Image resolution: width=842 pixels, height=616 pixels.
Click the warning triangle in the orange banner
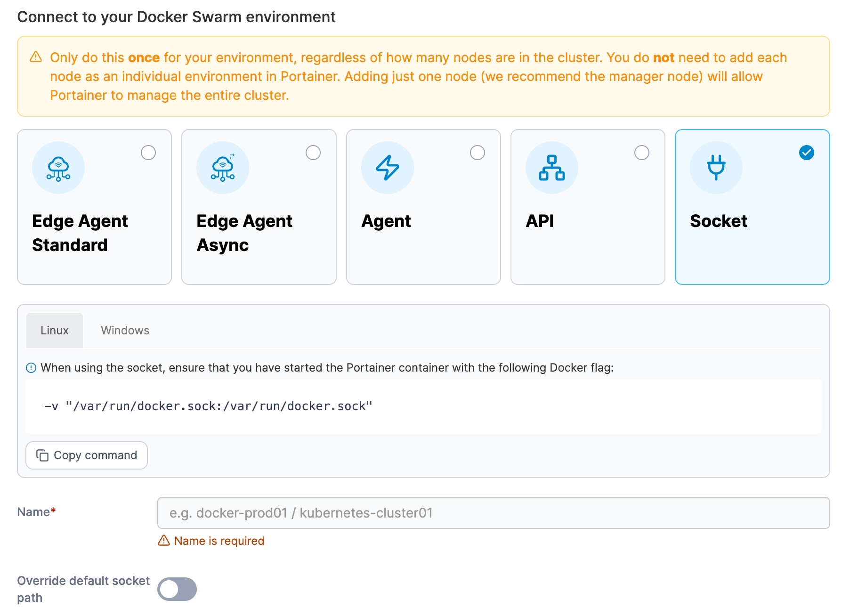[36, 57]
